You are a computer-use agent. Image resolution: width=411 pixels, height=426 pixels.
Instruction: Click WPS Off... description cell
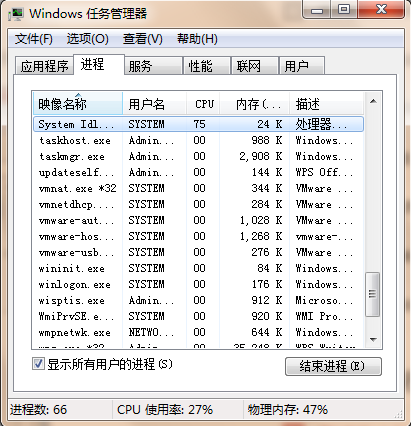(324, 172)
